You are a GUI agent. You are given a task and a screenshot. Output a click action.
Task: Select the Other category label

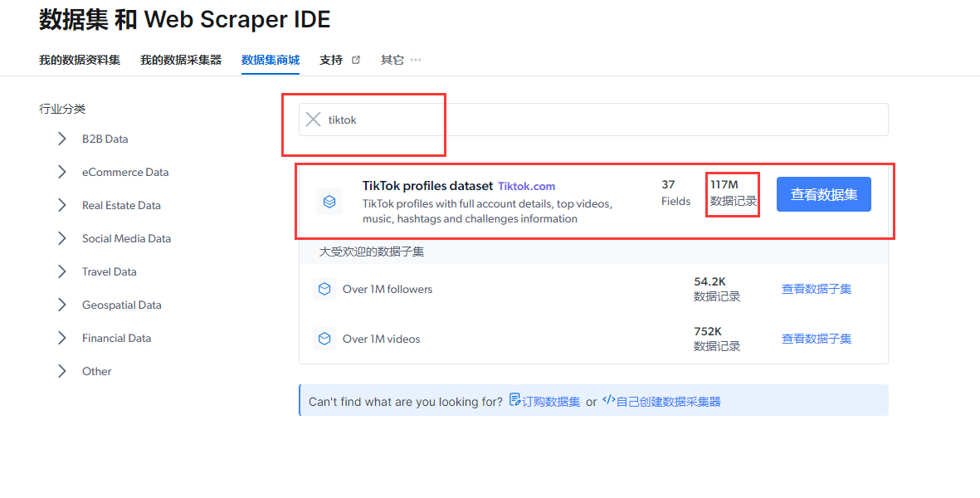coord(97,371)
